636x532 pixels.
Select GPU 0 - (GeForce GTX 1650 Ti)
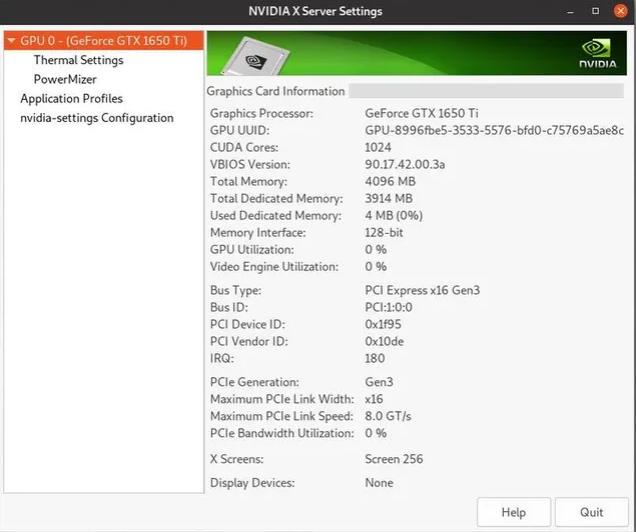tap(103, 41)
